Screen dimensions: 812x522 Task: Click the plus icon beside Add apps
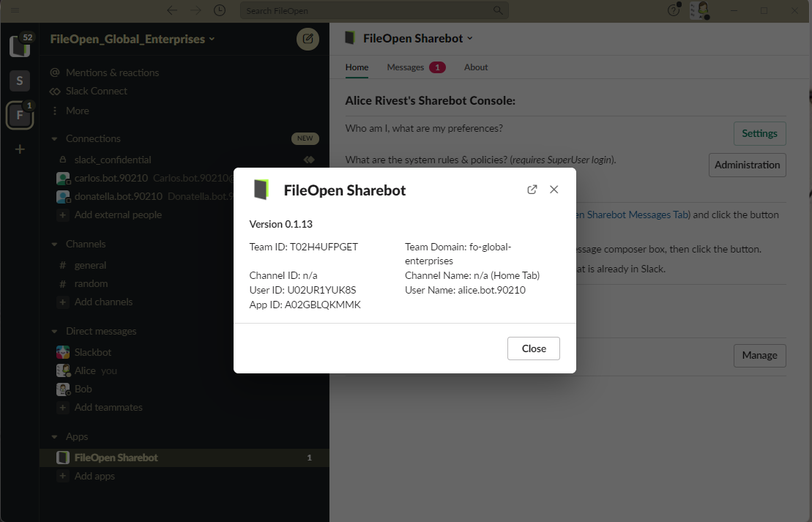(63, 477)
